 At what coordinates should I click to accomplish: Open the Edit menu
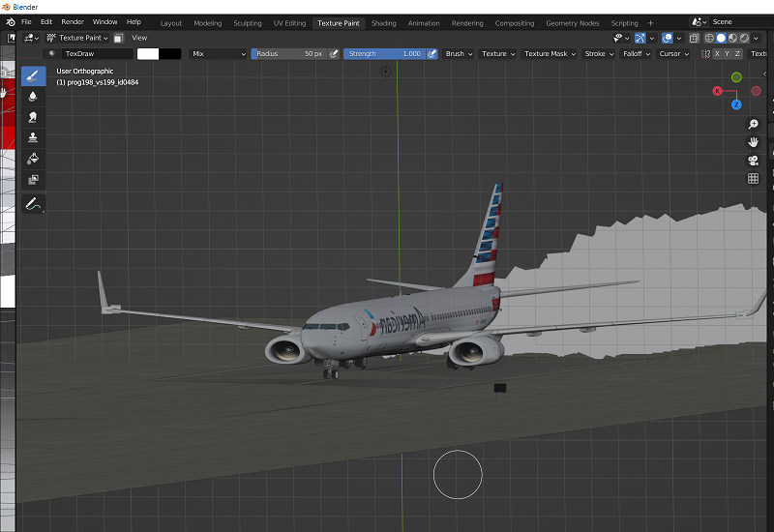(46, 21)
